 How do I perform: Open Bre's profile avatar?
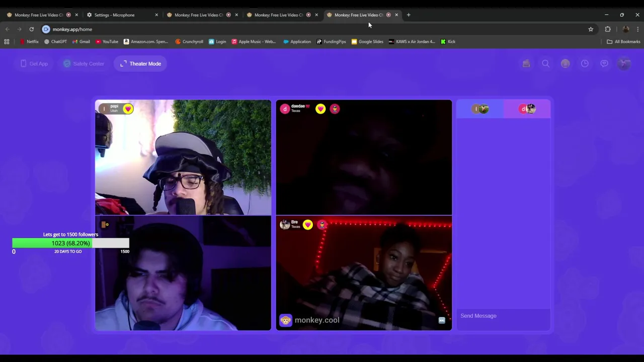285,225
